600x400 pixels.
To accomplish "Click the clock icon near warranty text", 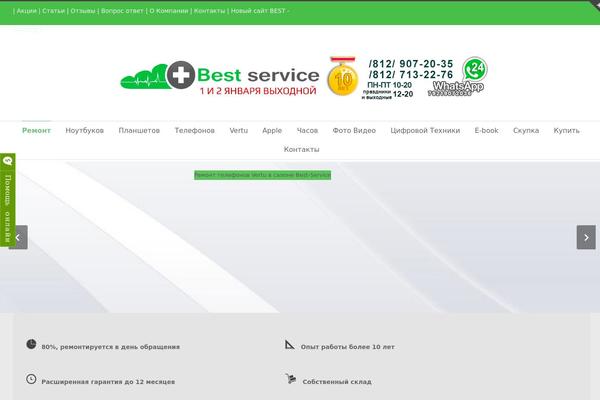I will point(31,379).
